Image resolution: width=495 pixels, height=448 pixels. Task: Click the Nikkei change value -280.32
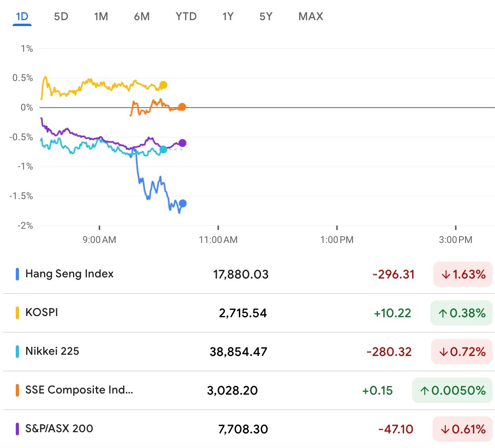(389, 352)
